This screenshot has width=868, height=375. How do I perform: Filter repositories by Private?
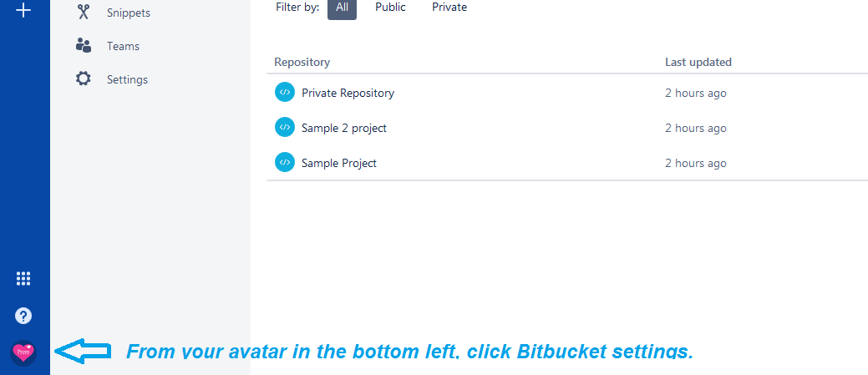pyautogui.click(x=449, y=8)
